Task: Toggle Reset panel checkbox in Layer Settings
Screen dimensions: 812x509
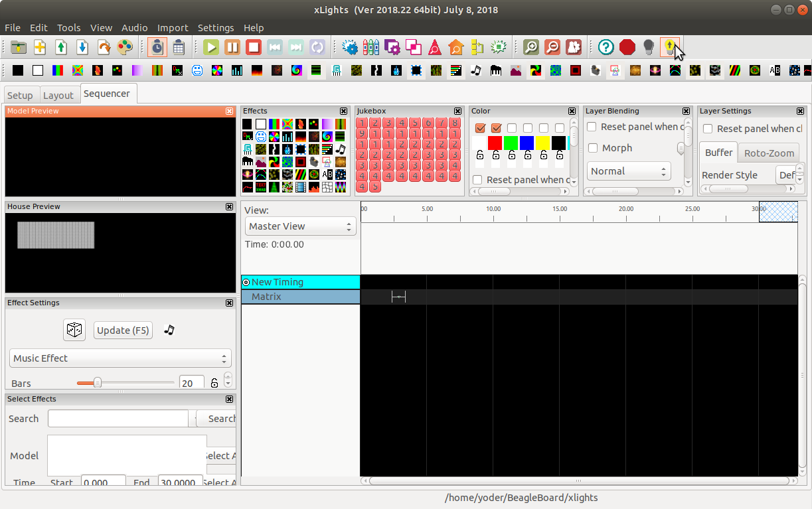Action: click(708, 129)
